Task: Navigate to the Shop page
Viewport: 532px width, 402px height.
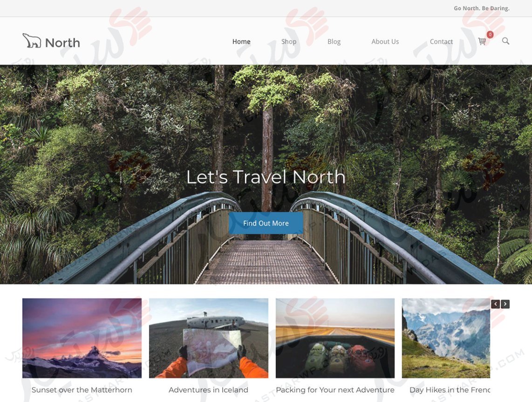Action: (289, 42)
